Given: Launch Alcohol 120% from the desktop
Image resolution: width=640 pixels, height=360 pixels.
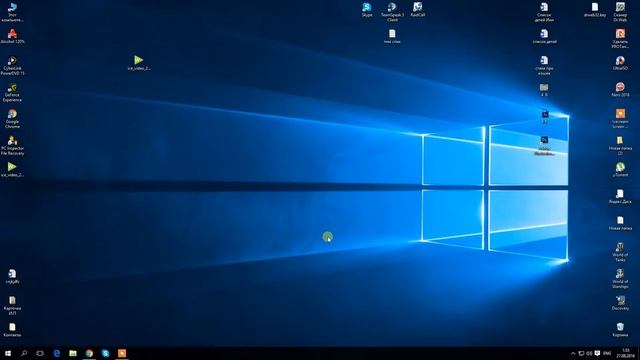Looking at the screenshot, I should point(12,36).
